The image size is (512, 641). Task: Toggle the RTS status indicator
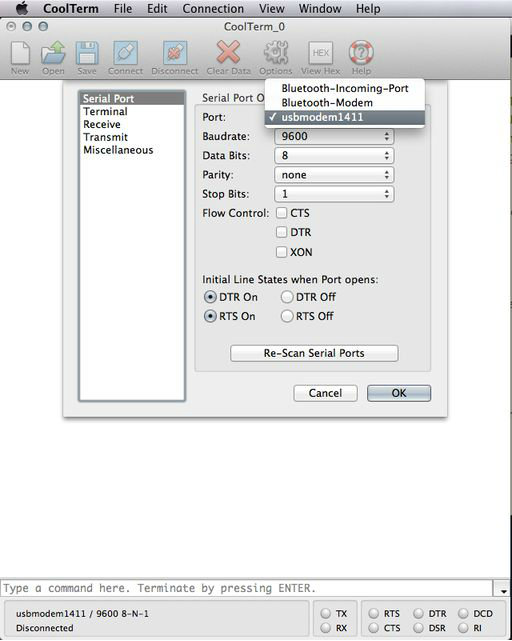click(x=374, y=613)
